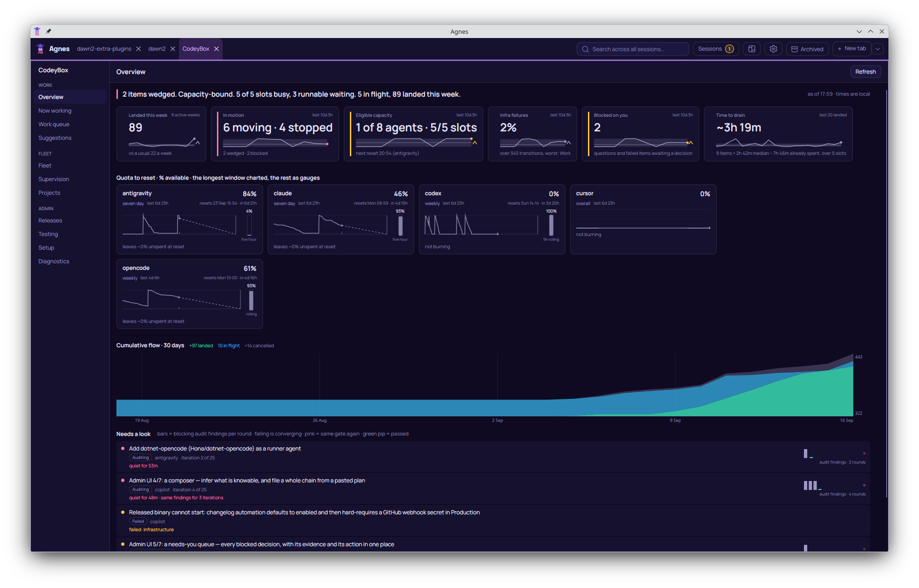Viewport: 919px width, 588px height.
Task: Open the Landed this week card
Action: pos(161,134)
